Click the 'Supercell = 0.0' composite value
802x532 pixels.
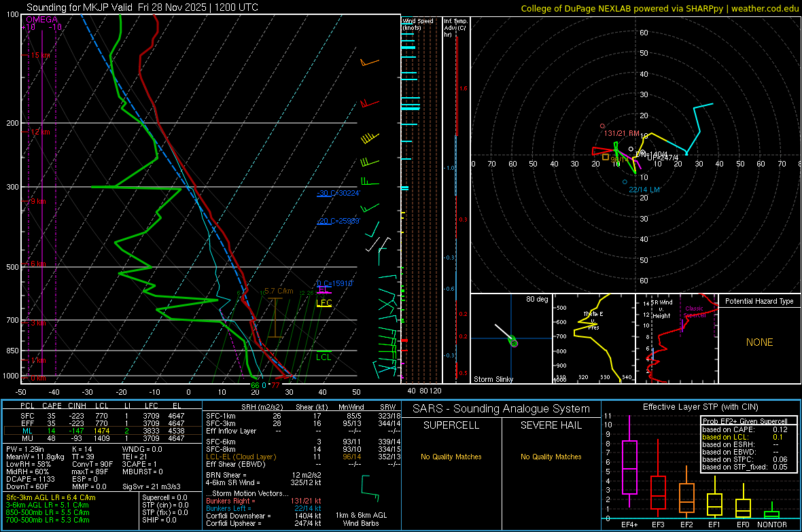point(164,497)
